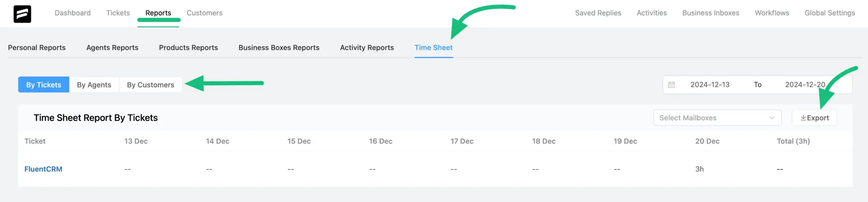Open the Personal Reports tab

tap(37, 48)
